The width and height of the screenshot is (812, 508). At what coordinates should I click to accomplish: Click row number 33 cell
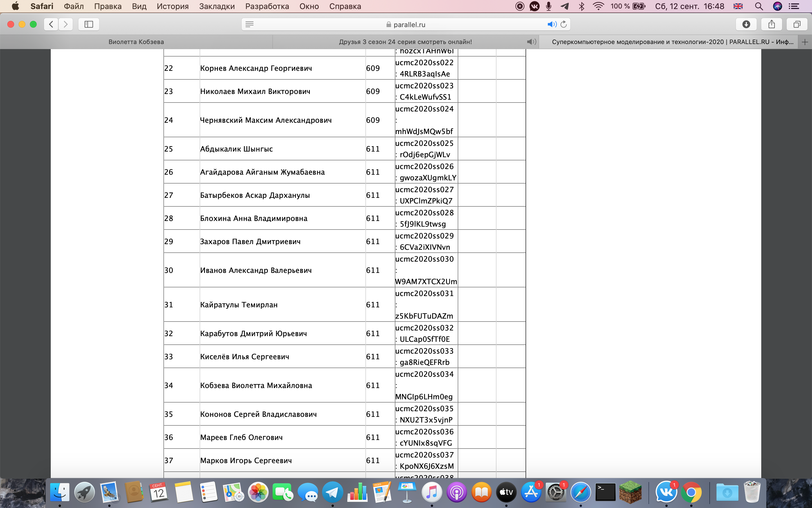182,356
